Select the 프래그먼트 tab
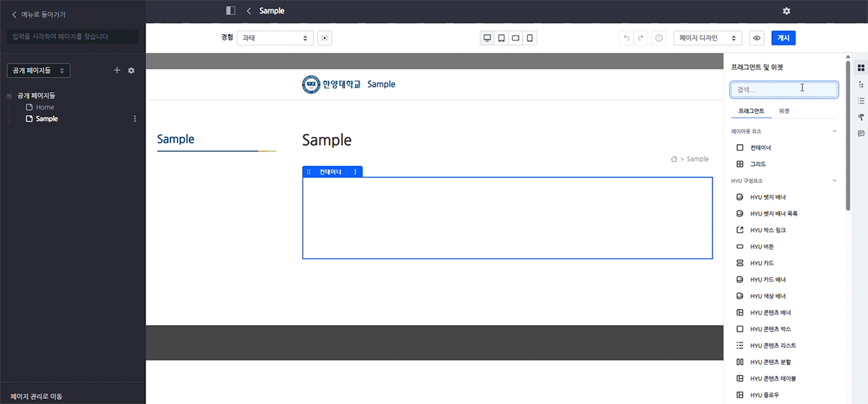 [x=751, y=111]
